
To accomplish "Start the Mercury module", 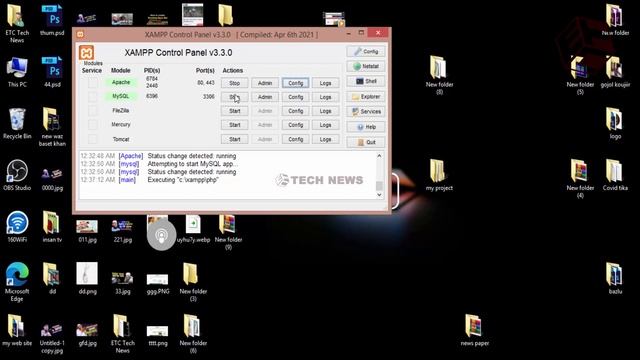I will click(234, 125).
